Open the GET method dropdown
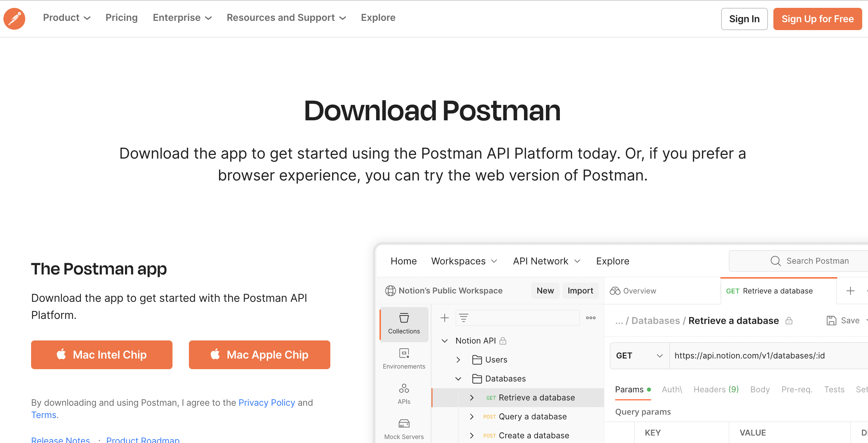This screenshot has width=868, height=443. coord(639,355)
